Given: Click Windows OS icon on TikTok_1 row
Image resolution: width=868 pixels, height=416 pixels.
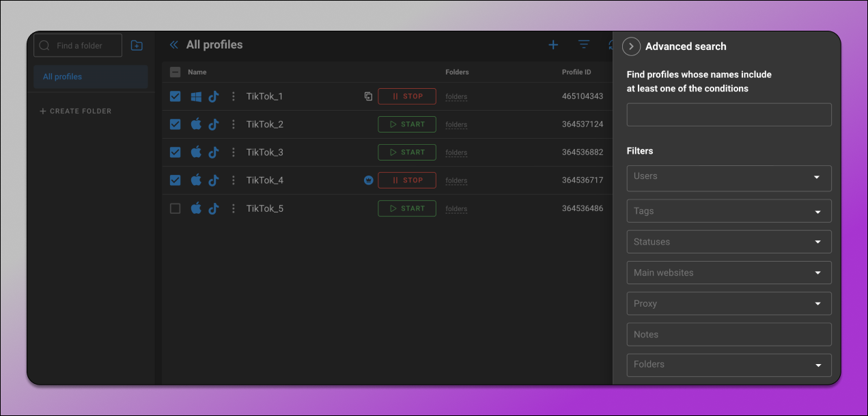Looking at the screenshot, I should point(196,96).
